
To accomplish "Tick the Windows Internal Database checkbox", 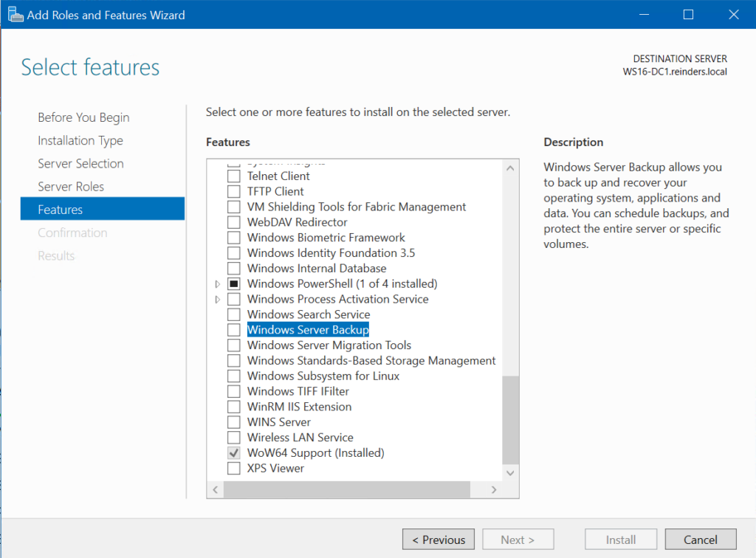I will [x=234, y=269].
